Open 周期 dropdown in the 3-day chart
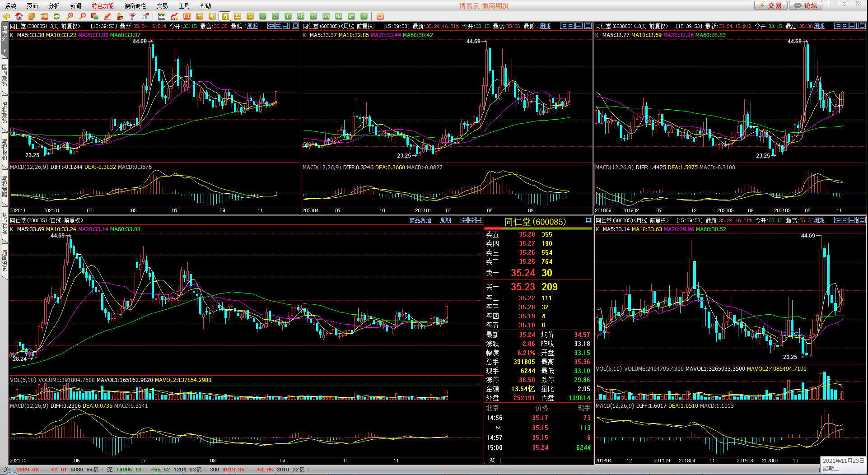The image size is (868, 475). pos(252,26)
